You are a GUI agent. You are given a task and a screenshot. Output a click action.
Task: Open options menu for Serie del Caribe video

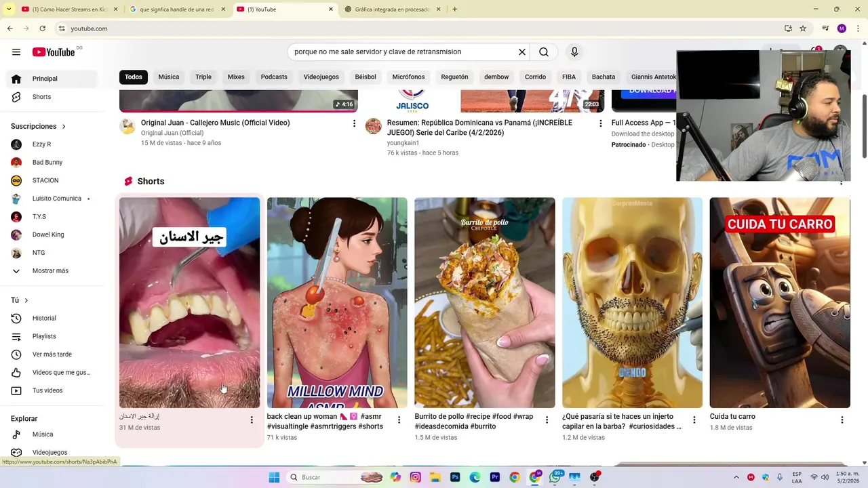600,123
